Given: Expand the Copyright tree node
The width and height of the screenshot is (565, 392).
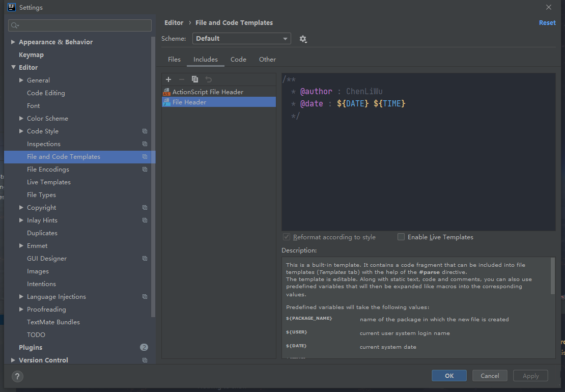Looking at the screenshot, I should point(21,208).
